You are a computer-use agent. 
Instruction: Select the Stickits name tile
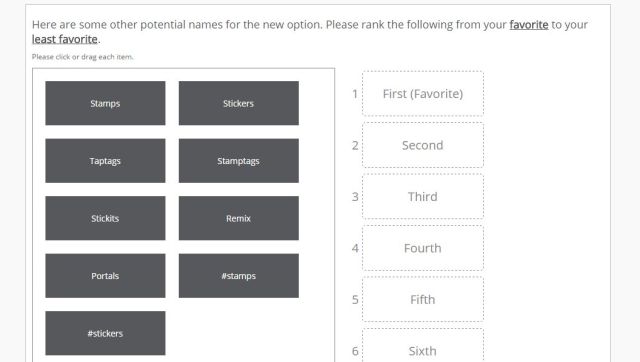[x=105, y=218]
